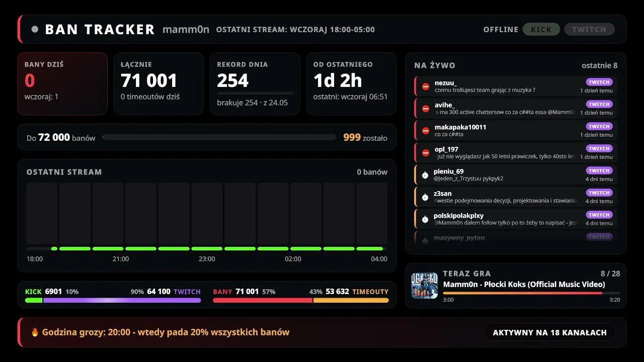The width and height of the screenshot is (644, 362).
Task: Select the username makapaka10011 in live feed
Action: (460, 127)
